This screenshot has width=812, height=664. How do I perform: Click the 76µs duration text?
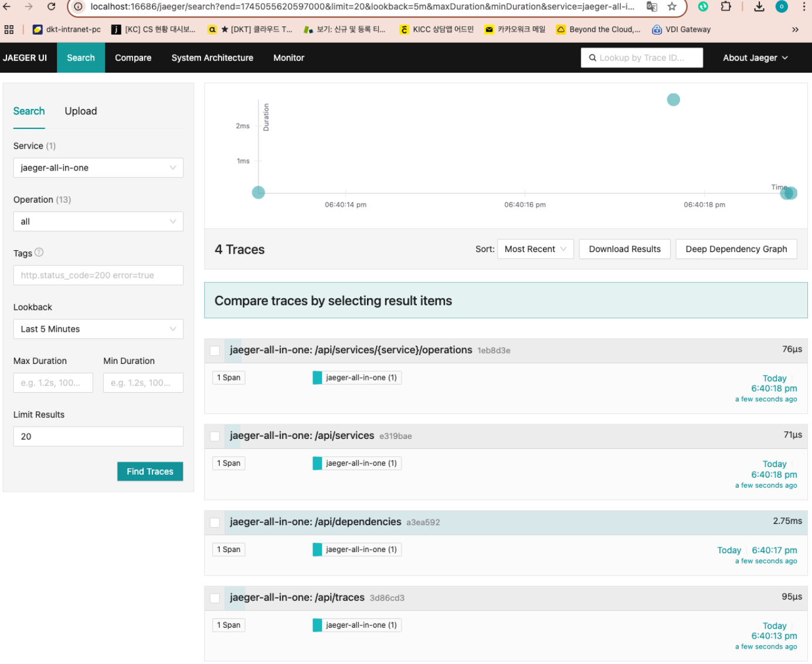click(x=792, y=349)
